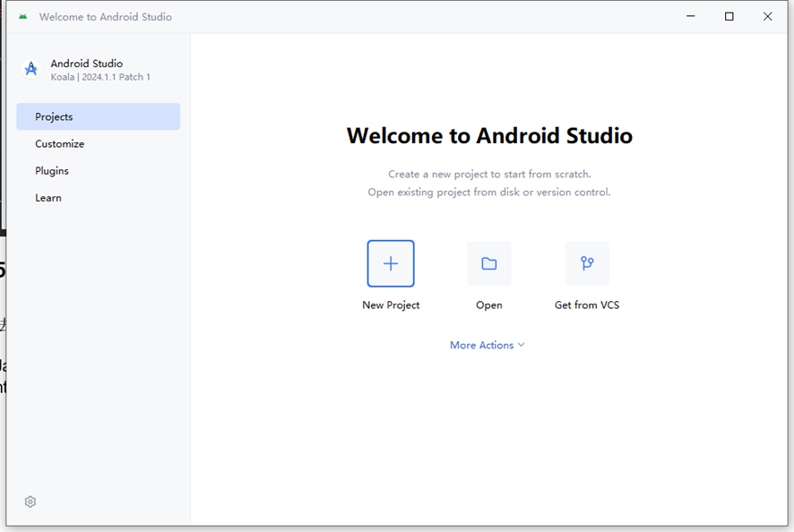
Task: Close the Welcome to Android Studio window
Action: (768, 17)
